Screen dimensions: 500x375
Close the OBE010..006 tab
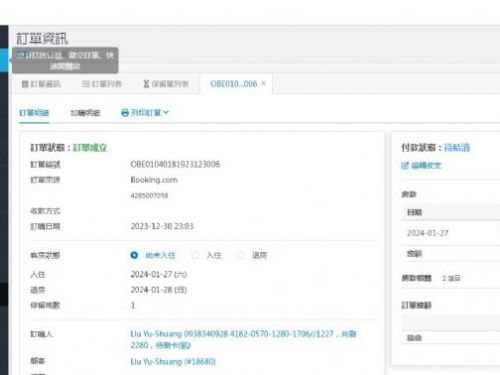[x=263, y=83]
